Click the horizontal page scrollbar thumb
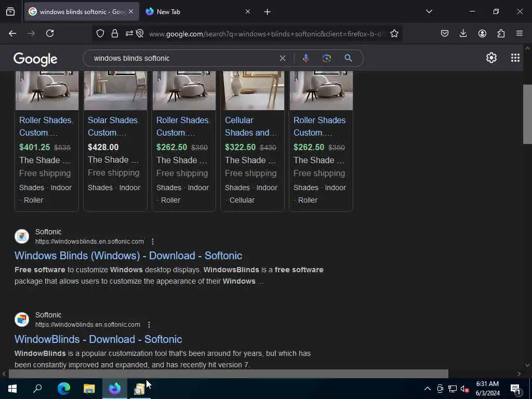Image resolution: width=532 pixels, height=399 pixels. (x=228, y=374)
